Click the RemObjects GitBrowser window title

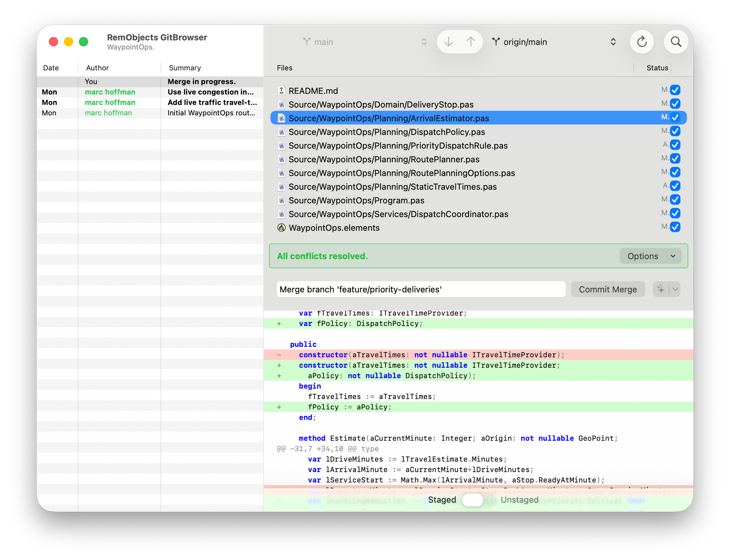click(157, 37)
